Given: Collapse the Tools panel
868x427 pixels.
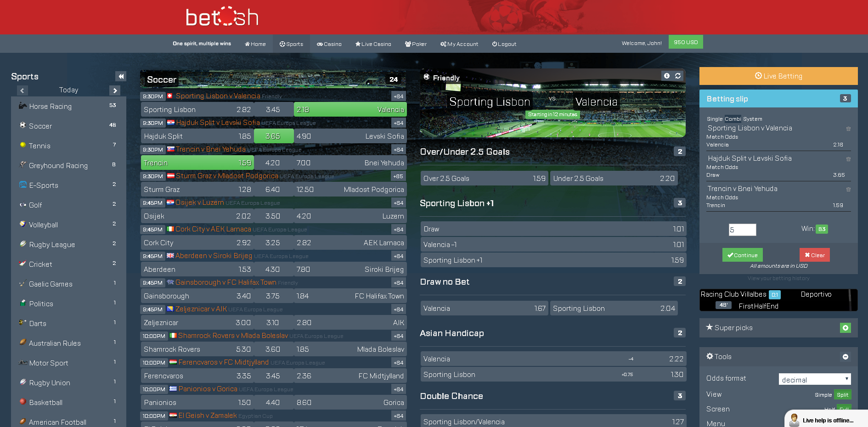Looking at the screenshot, I should (x=845, y=357).
